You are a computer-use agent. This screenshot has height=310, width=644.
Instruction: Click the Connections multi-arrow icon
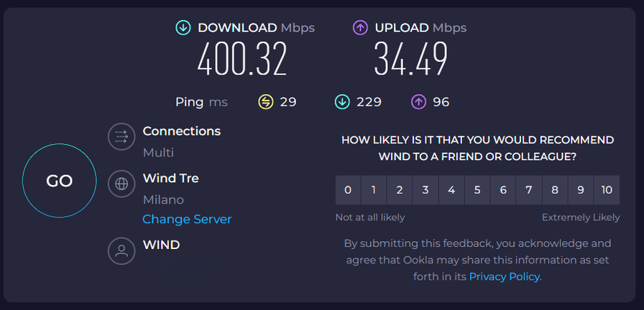[121, 138]
